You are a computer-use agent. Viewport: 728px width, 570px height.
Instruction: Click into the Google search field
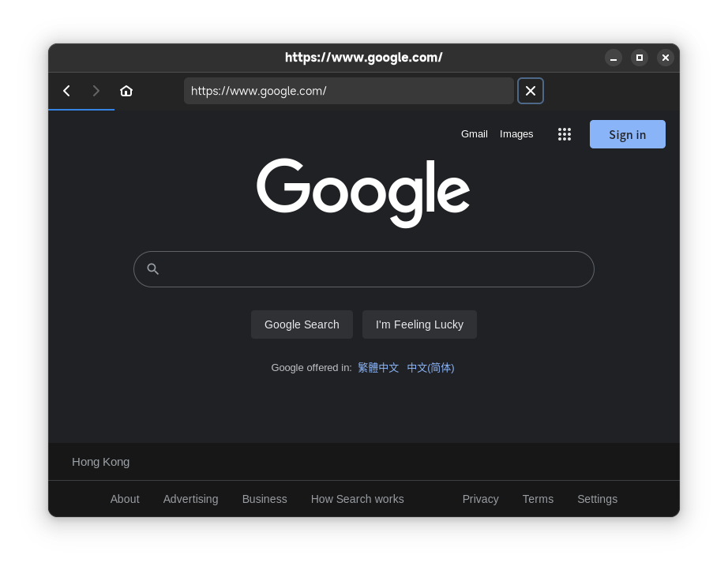coord(363,269)
